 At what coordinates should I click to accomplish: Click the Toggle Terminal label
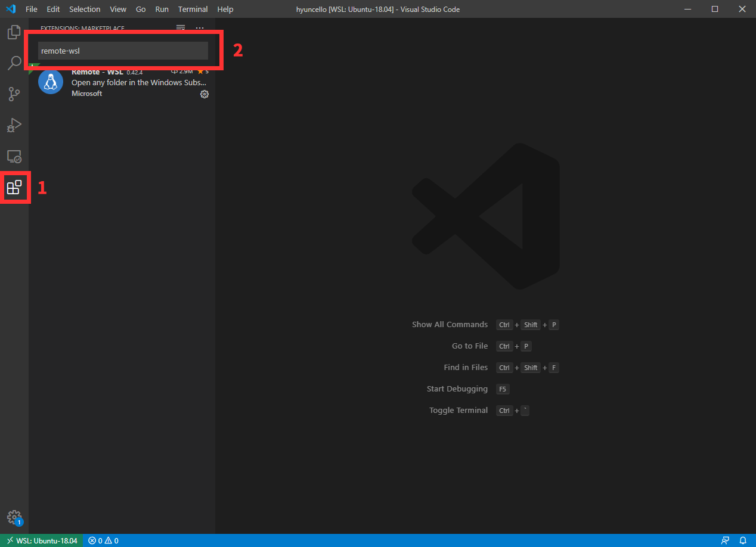(x=458, y=411)
